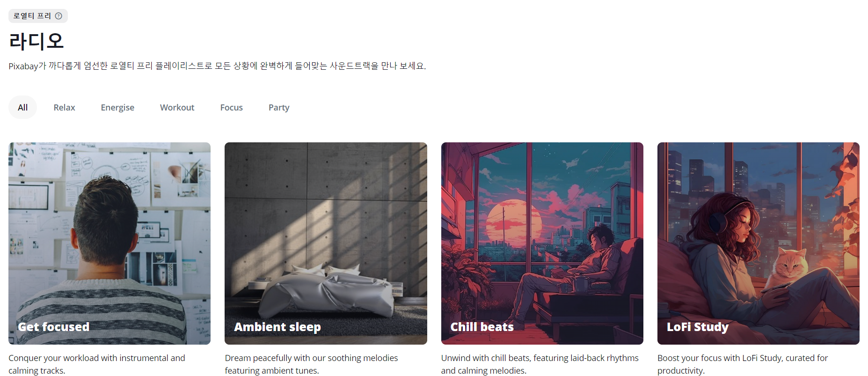The image size is (868, 376).
Task: Click the Get focused title text
Action: [x=53, y=327]
